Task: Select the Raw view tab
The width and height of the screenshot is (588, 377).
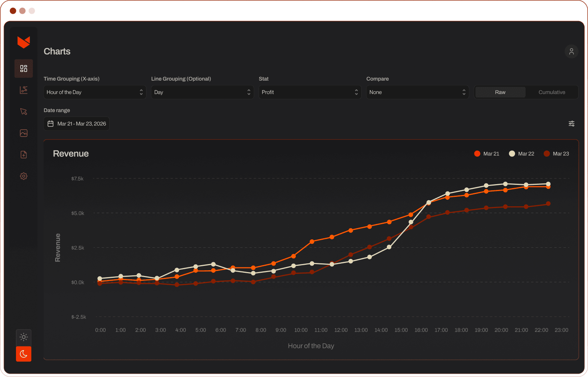Action: [500, 92]
